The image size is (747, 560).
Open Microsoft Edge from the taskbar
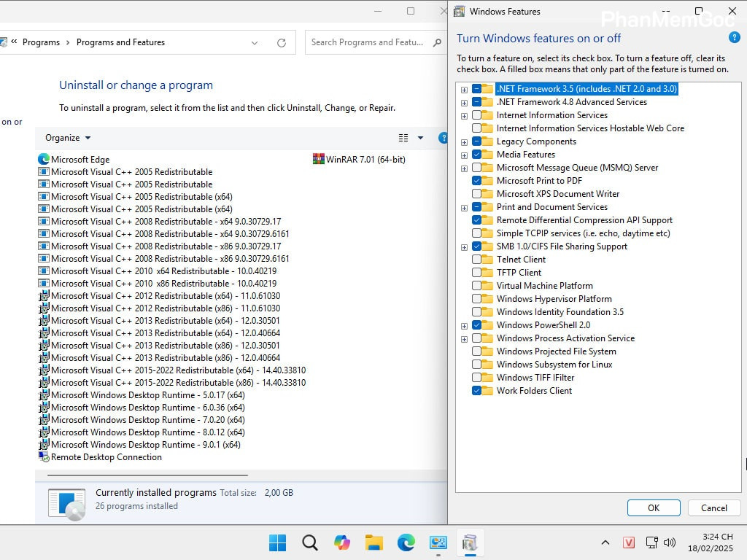tap(405, 542)
